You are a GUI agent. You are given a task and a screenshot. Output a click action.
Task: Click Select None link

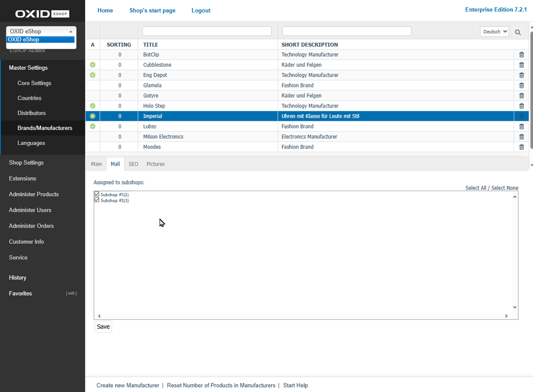[x=505, y=188]
